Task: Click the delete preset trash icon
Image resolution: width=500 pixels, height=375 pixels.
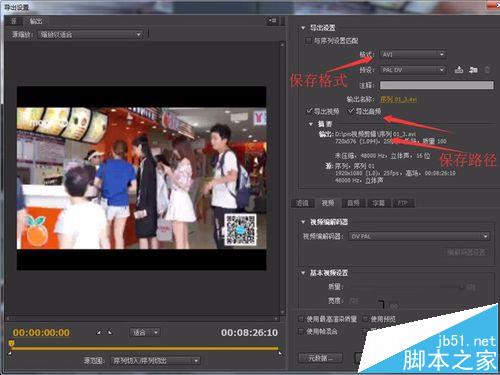Action: point(487,70)
